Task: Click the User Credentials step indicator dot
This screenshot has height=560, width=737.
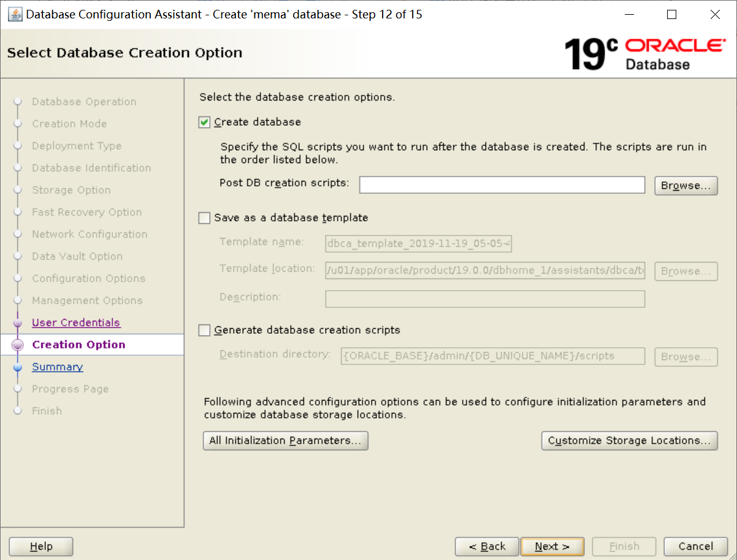Action: (x=19, y=322)
